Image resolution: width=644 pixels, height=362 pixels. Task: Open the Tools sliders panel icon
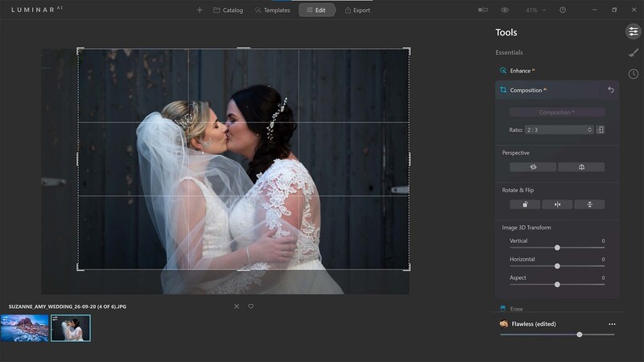634,31
